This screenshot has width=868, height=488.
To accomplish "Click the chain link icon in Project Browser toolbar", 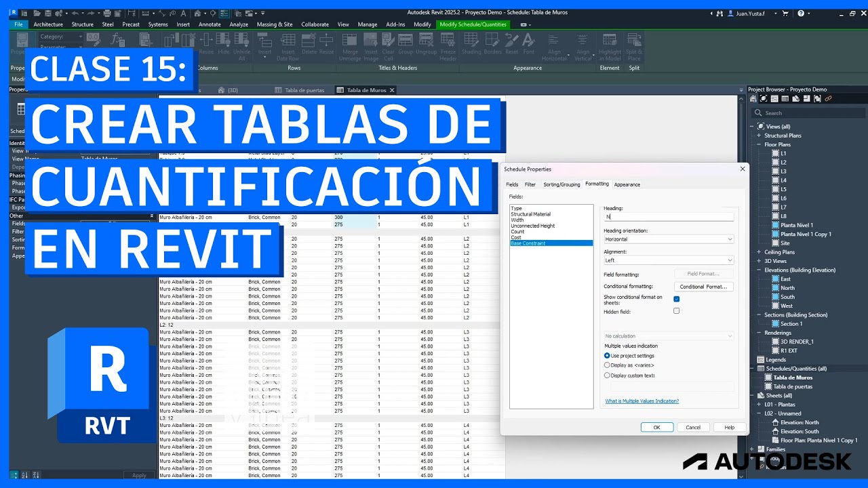I will [829, 99].
